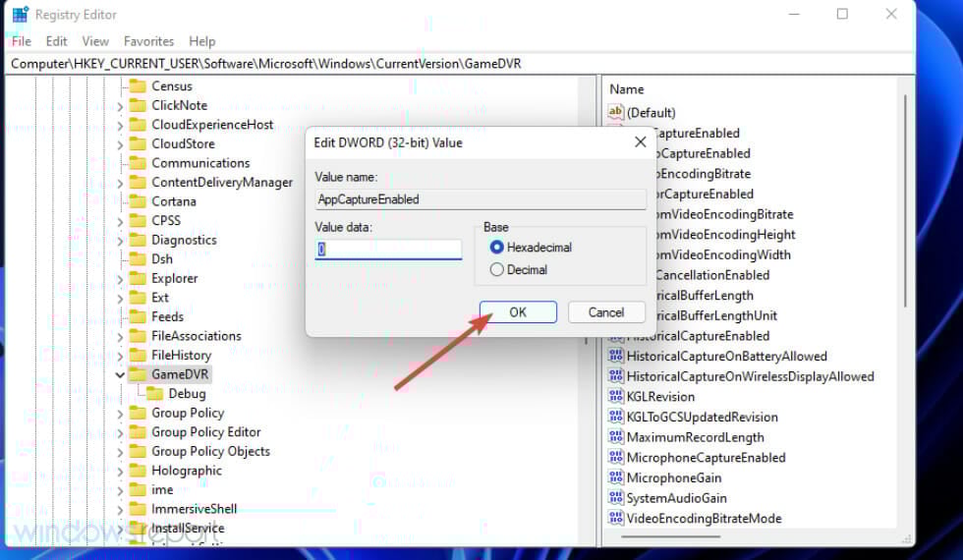Expand the Group Policy Objects node
963x560 pixels.
[120, 453]
